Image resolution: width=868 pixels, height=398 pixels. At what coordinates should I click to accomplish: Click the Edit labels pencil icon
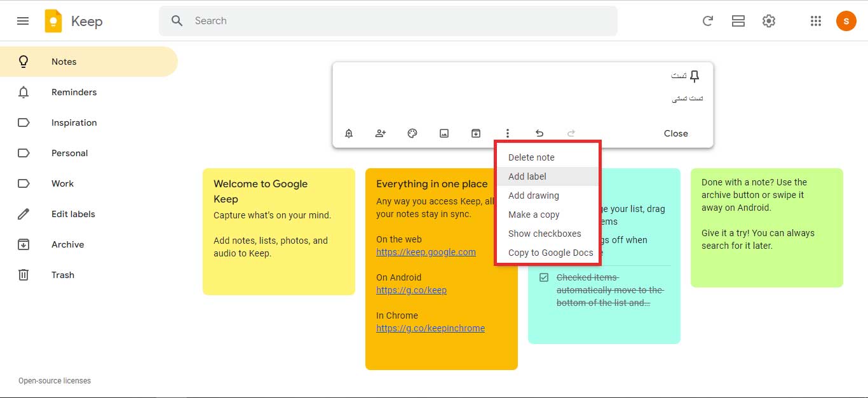[24, 214]
